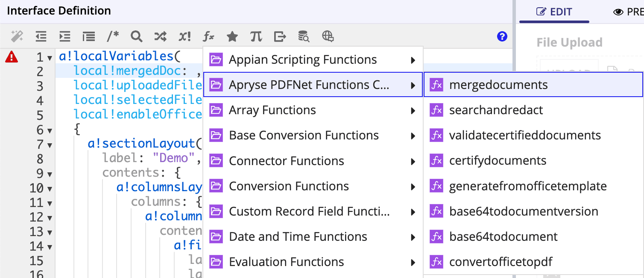Open help via blue question mark icon
This screenshot has width=644, height=278.
[x=502, y=36]
